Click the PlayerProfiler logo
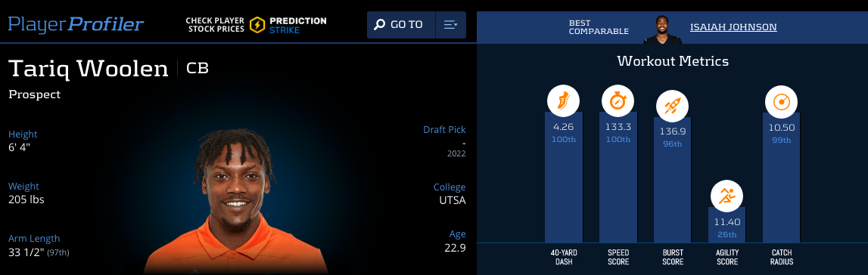The image size is (868, 275). click(76, 24)
